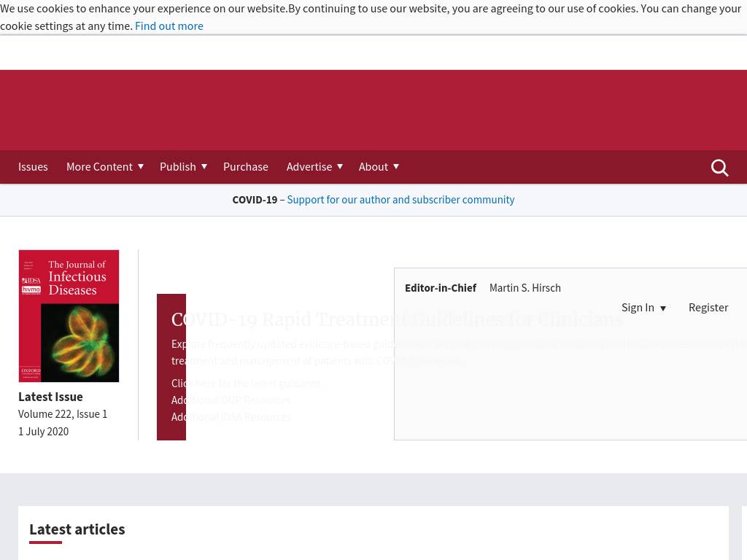Screen dimensions: 747x560
Task: Open COVID-19 Rapid Treatment Guidelines heading
Action: coord(397,319)
